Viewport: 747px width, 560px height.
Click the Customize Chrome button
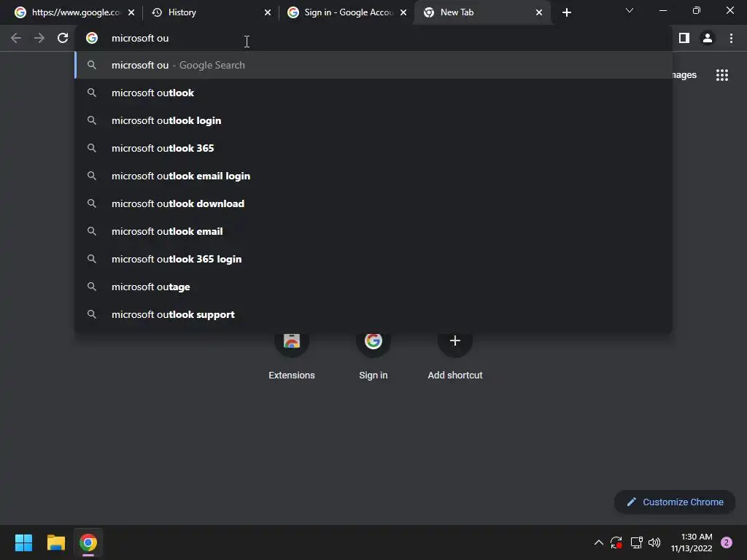coord(675,502)
